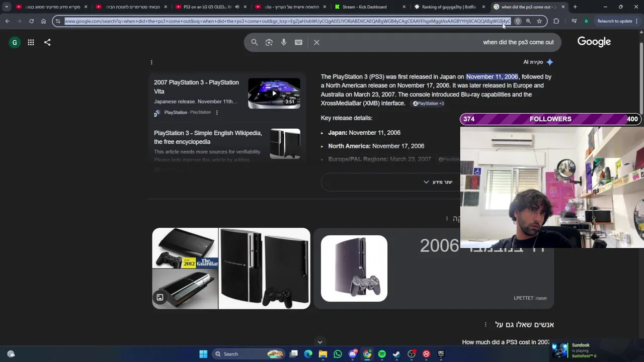644x362 pixels.
Task: Open the three-dot menu above the source list
Action: [151, 62]
